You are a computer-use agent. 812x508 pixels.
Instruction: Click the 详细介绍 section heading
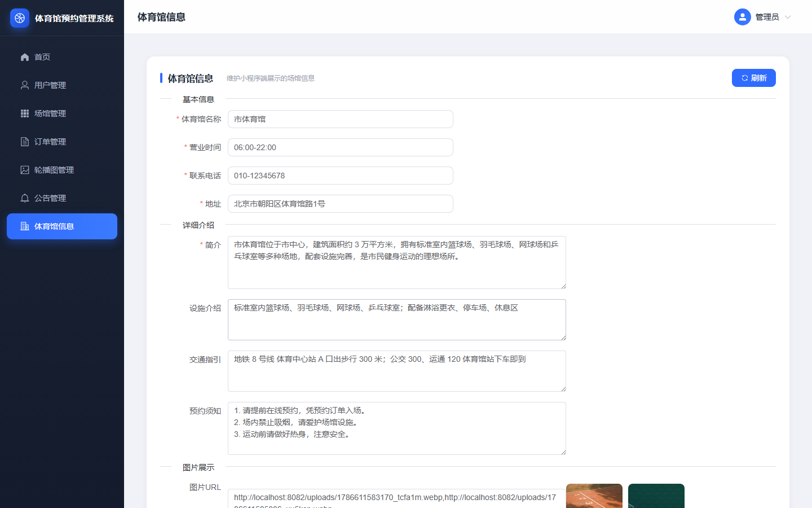(198, 225)
